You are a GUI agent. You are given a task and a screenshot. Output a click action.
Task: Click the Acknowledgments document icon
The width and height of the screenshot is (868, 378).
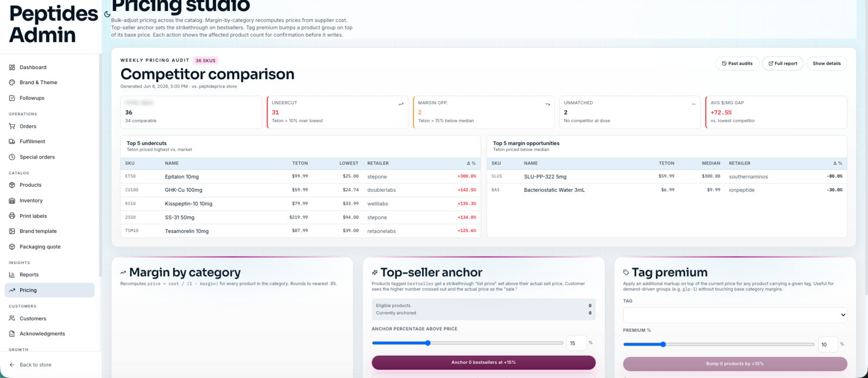point(12,334)
